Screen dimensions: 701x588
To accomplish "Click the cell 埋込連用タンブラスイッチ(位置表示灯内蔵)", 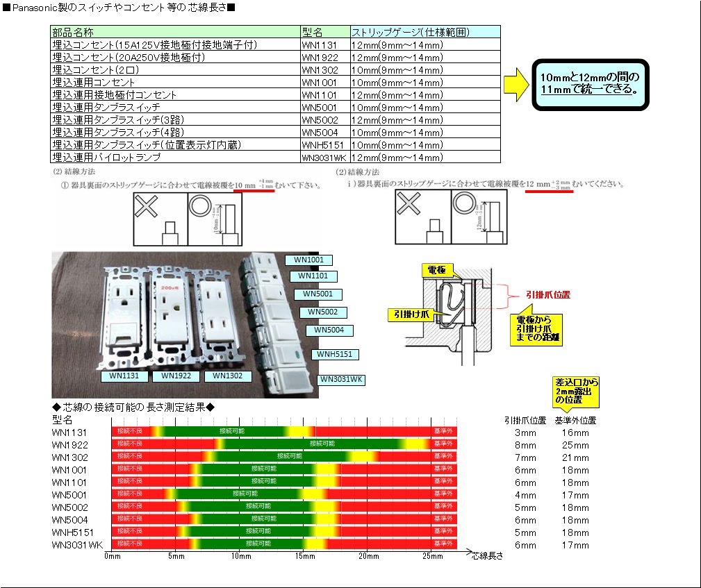I will tap(175, 144).
